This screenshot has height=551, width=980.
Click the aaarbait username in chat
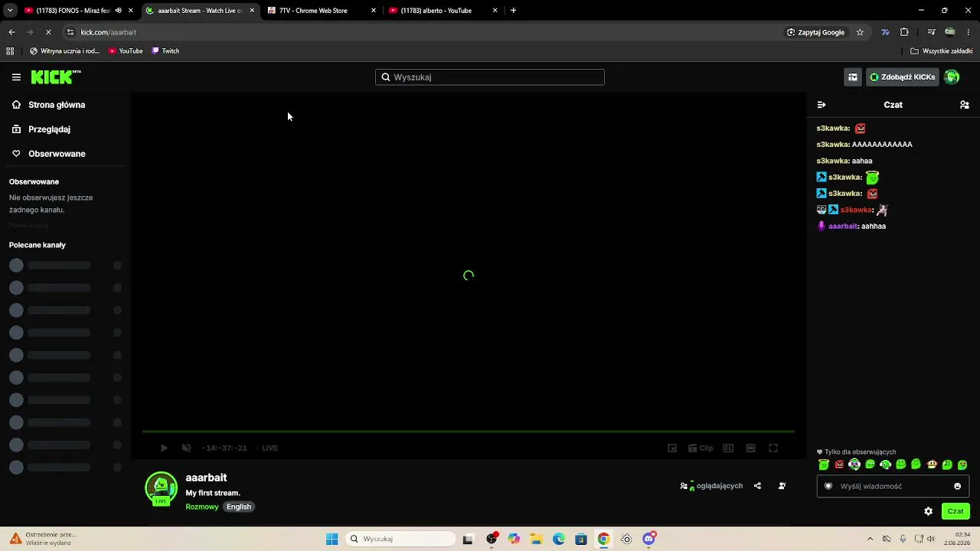point(843,227)
